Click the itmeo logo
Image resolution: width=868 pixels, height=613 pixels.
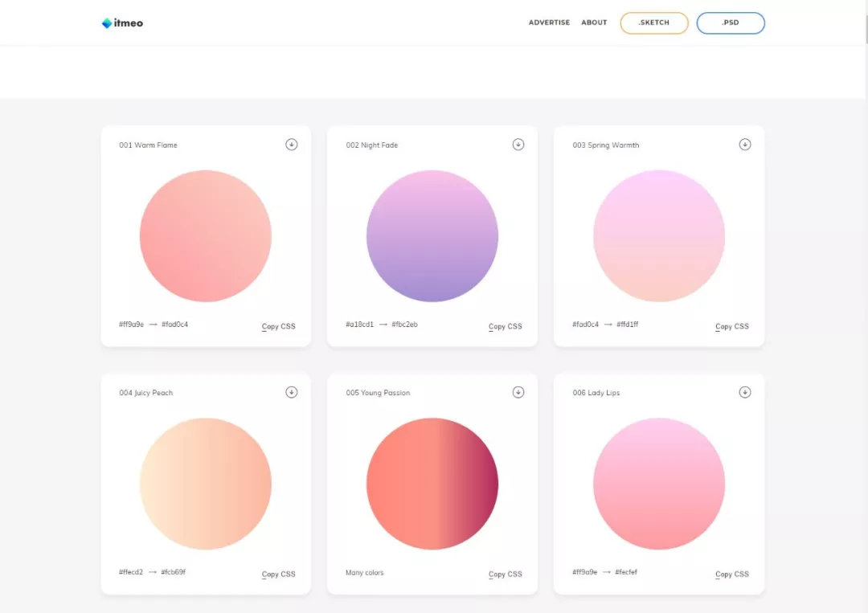click(122, 22)
